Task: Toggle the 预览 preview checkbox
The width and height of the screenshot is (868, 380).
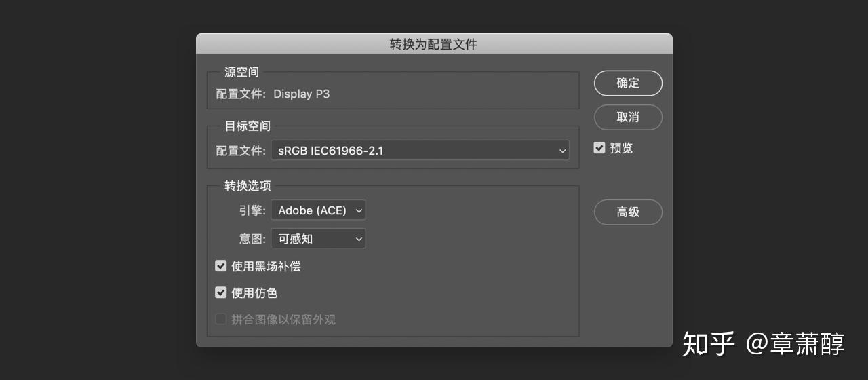Action: (599, 147)
